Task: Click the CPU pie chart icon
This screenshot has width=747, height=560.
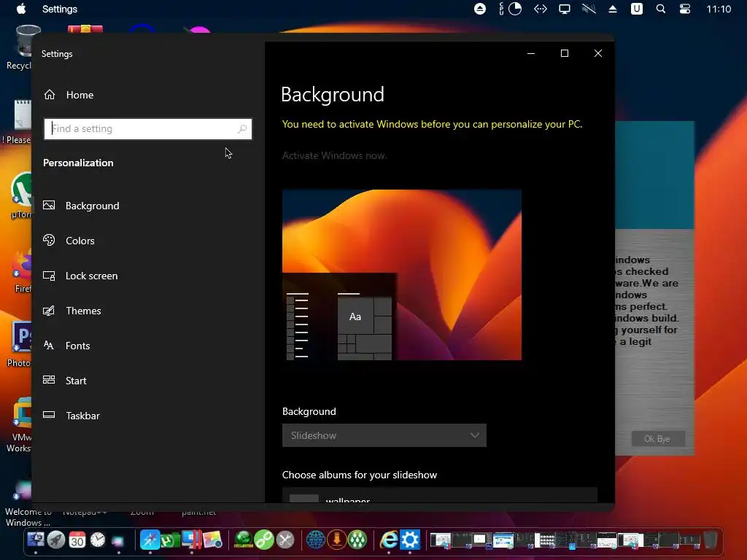Action: [515, 9]
